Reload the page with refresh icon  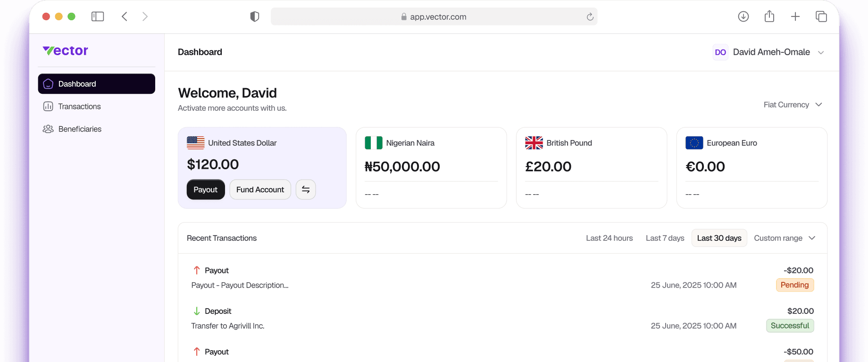pyautogui.click(x=590, y=17)
